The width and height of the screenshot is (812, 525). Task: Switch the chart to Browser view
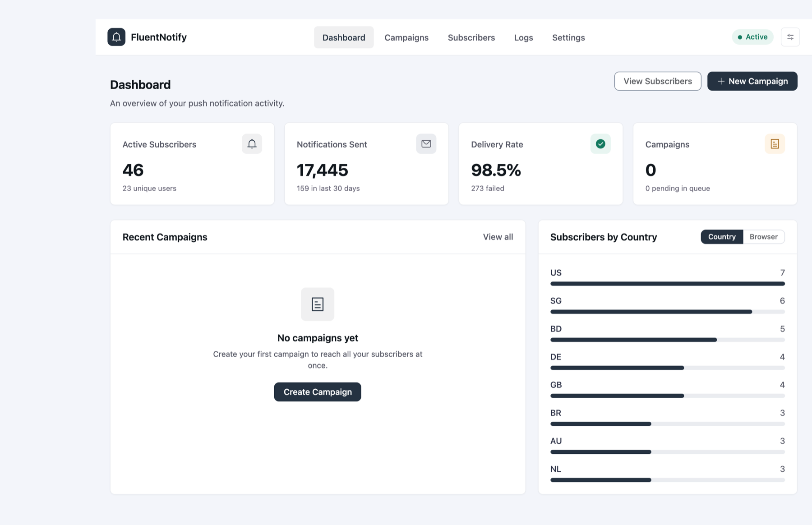(x=764, y=237)
